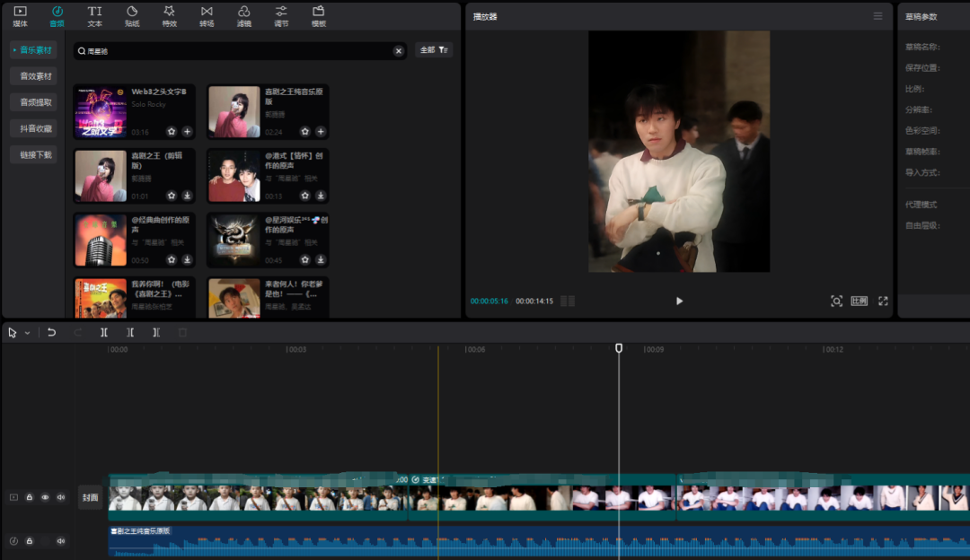970x560 pixels.
Task: Select the pointer selection tool
Action: (x=13, y=333)
